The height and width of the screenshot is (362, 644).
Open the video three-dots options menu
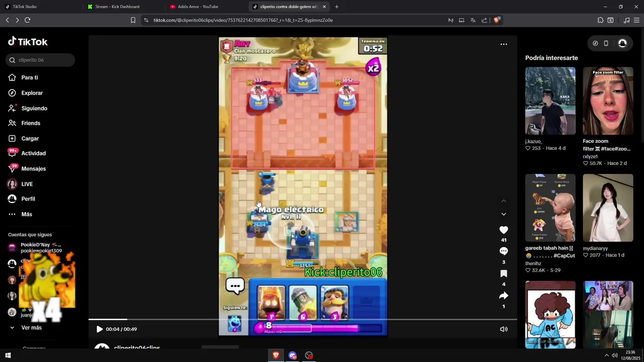[x=504, y=44]
